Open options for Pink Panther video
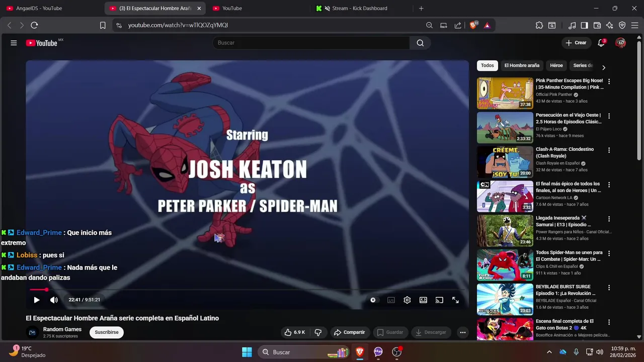Image resolution: width=644 pixels, height=362 pixels. click(609, 81)
